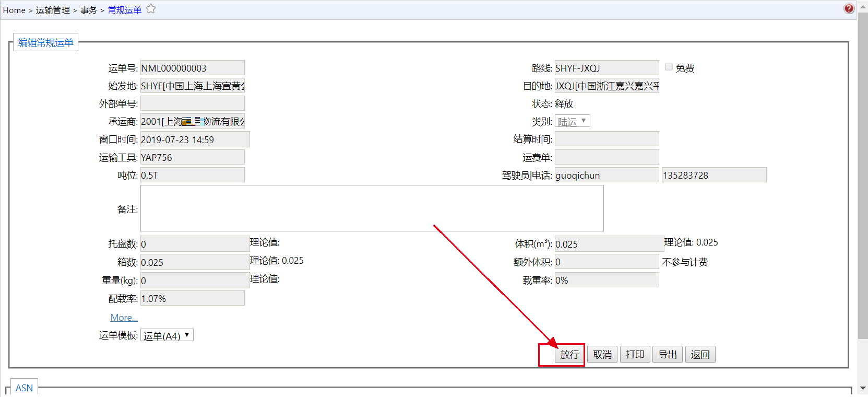Click the vertical scrollbar thumb
This screenshot has height=397, width=868.
(863, 176)
